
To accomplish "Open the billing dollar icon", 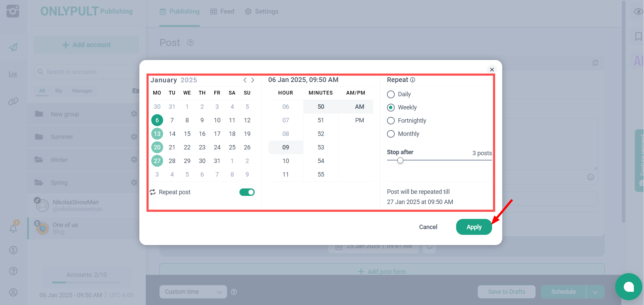I will click(x=13, y=250).
